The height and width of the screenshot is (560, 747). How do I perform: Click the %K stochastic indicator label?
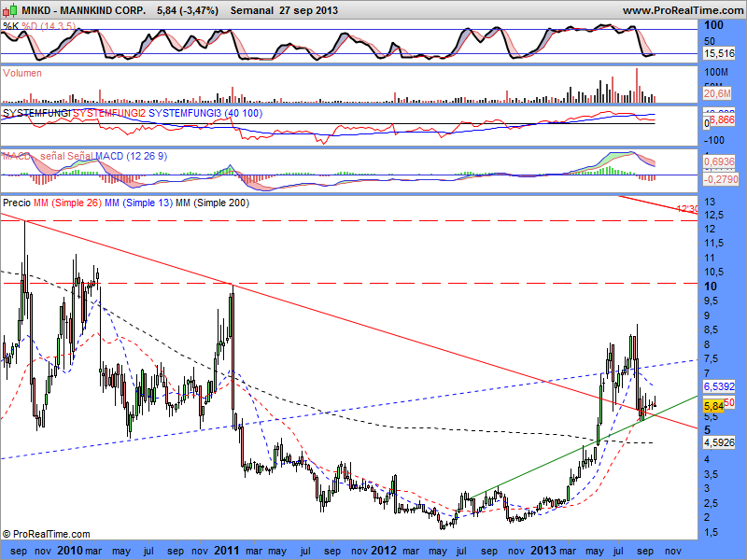pos(10,26)
